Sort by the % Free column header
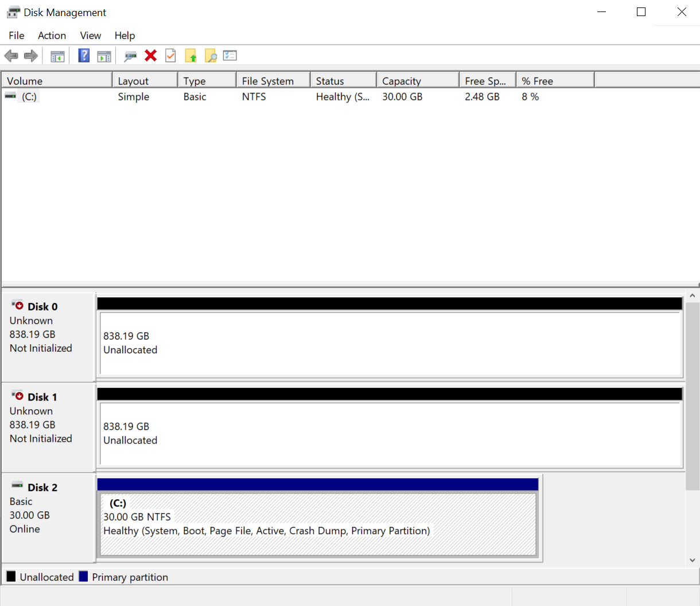The height and width of the screenshot is (606, 700). tap(555, 81)
